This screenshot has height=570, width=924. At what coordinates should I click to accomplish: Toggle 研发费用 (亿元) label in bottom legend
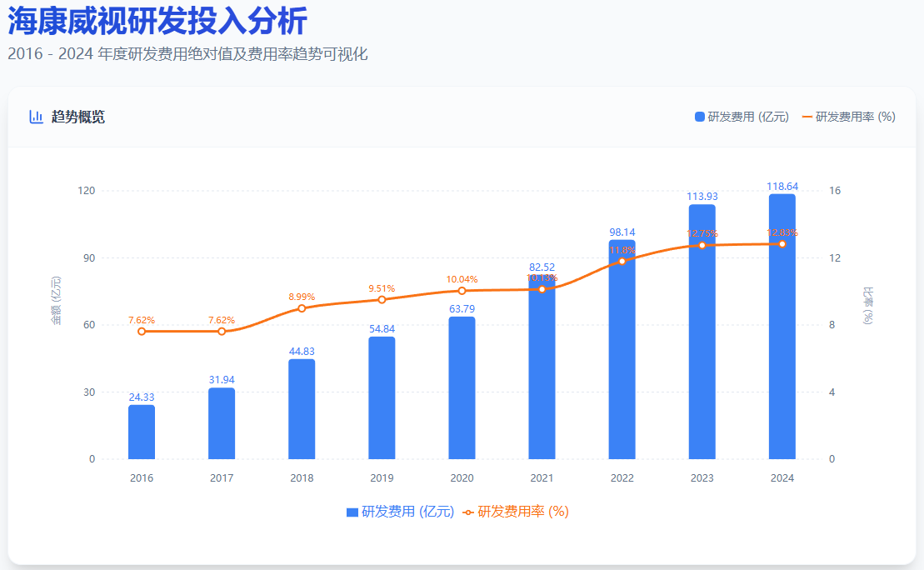tap(407, 512)
